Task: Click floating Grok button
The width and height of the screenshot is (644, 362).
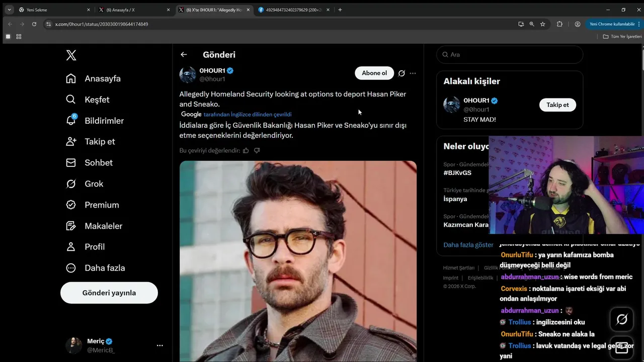Action: pos(622,319)
